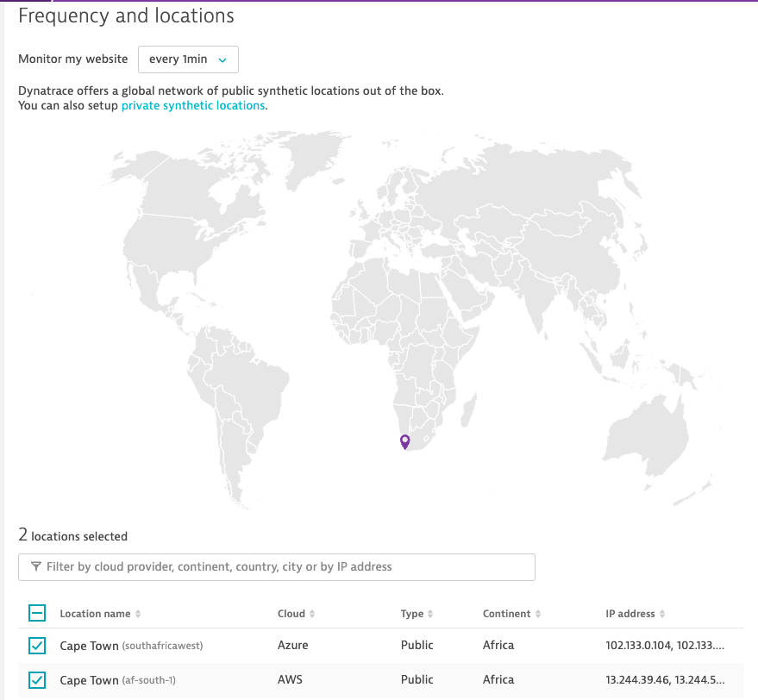Sort by Cloud column arrows
This screenshot has height=700, width=758.
coord(312,615)
